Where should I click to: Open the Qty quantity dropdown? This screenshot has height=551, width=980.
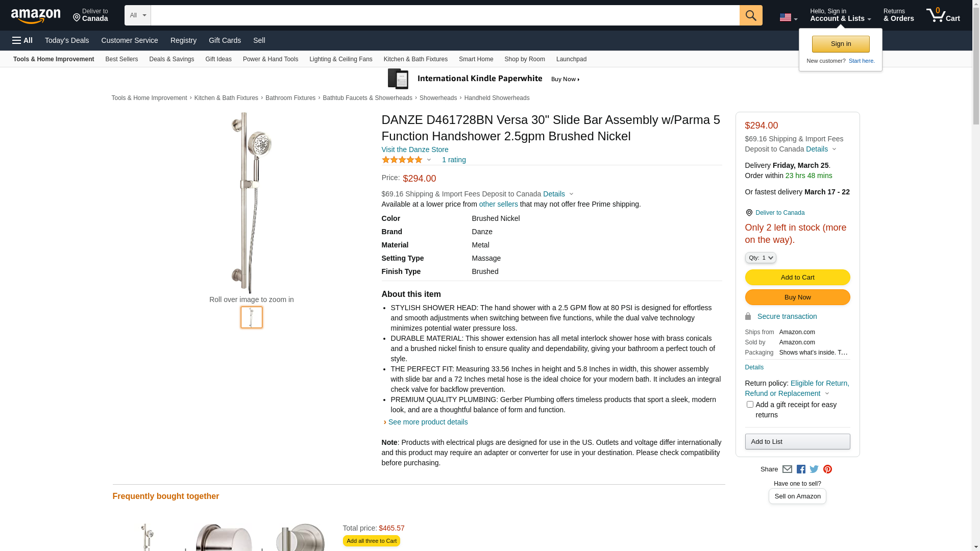pos(760,258)
